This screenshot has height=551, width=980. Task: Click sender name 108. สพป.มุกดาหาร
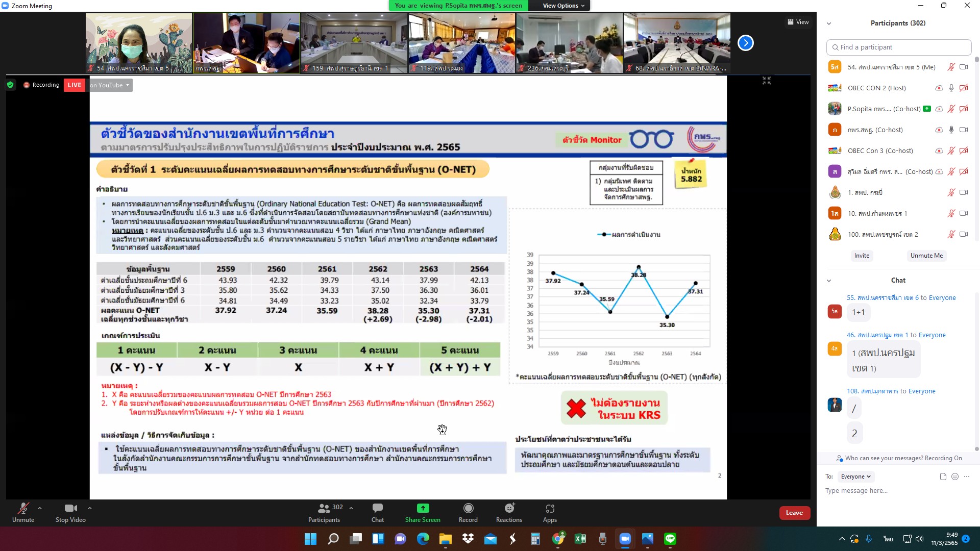point(872,391)
